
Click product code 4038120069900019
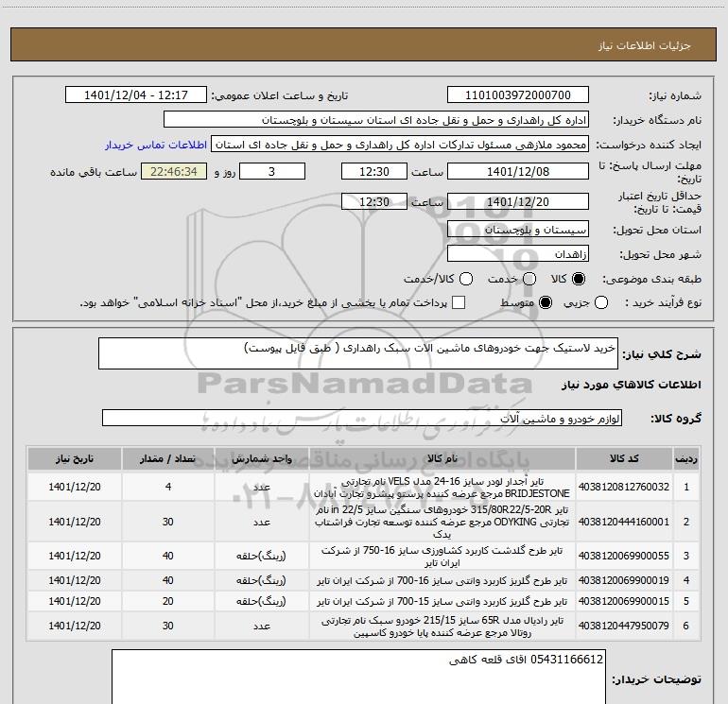click(624, 580)
